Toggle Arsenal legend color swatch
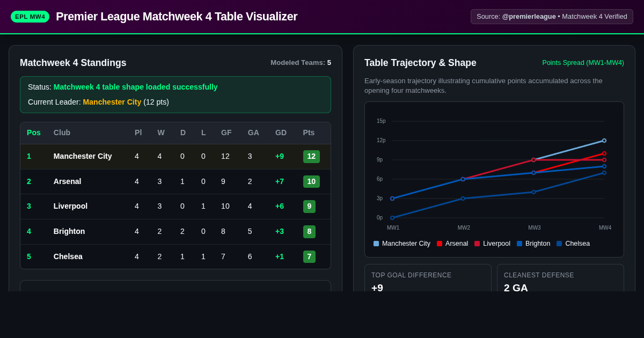This screenshot has height=338, width=644. 440,244
